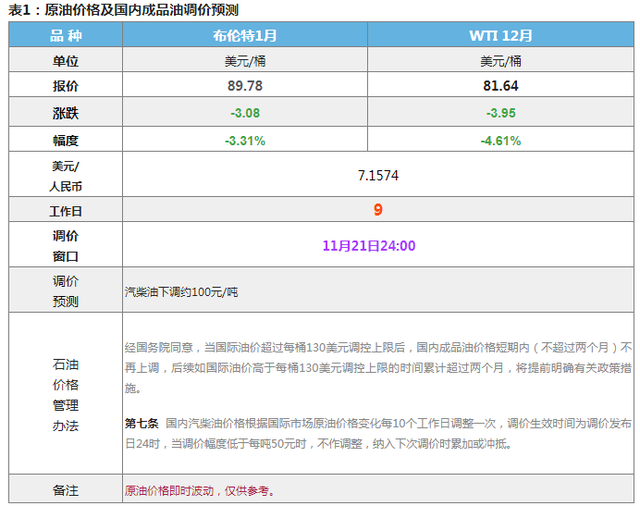The image size is (640, 506).
Task: Click the row label 幅度
Action: pyautogui.click(x=65, y=140)
